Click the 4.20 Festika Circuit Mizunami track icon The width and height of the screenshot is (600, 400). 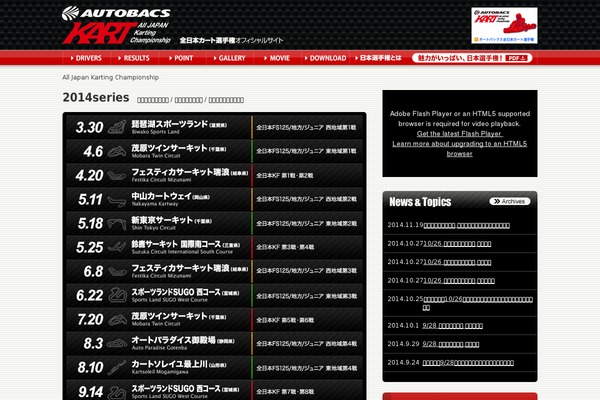click(x=117, y=175)
